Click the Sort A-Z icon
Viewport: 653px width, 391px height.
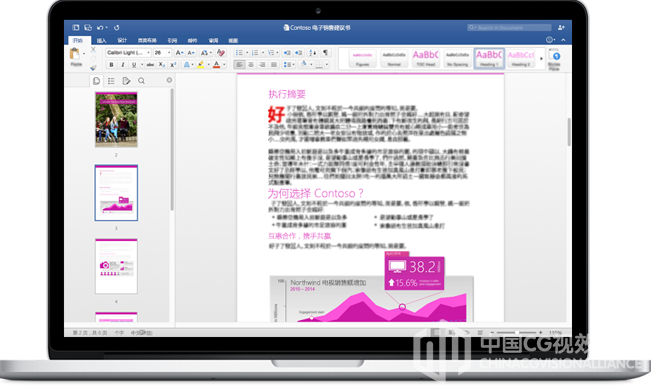[x=312, y=52]
